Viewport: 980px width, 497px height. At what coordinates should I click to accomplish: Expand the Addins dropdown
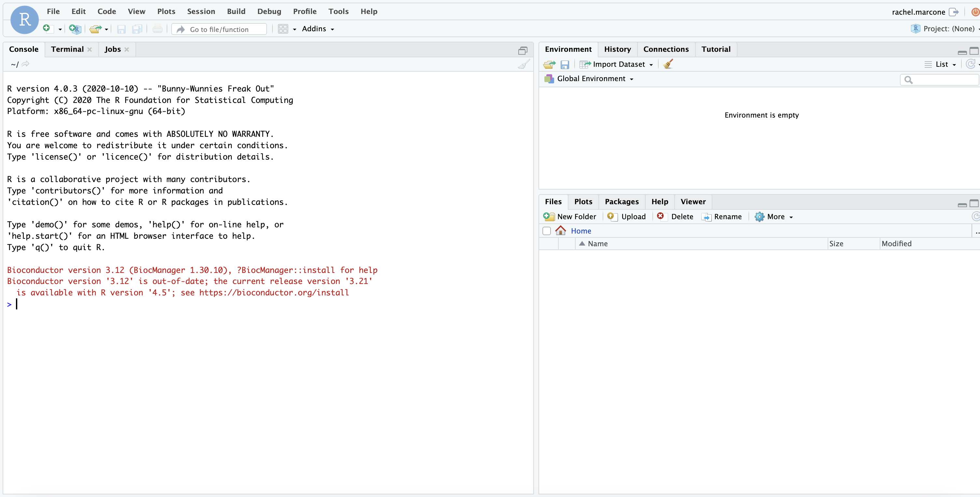tap(318, 29)
